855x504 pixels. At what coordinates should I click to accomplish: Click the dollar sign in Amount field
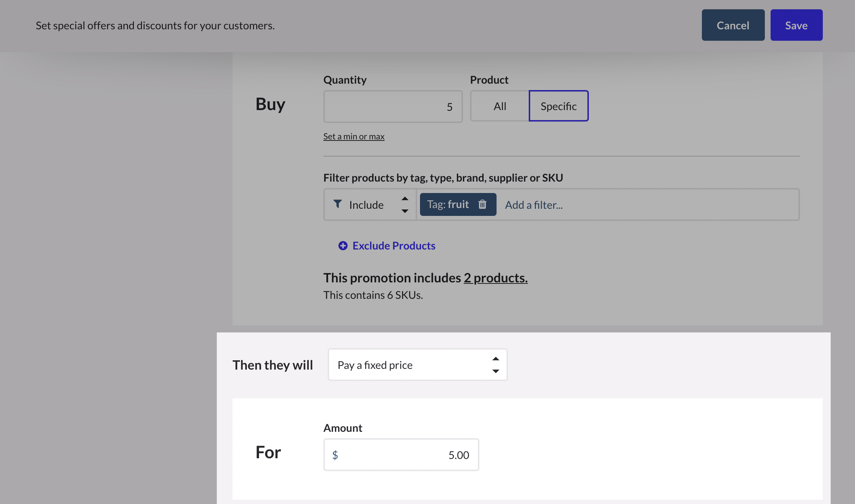[x=335, y=455]
